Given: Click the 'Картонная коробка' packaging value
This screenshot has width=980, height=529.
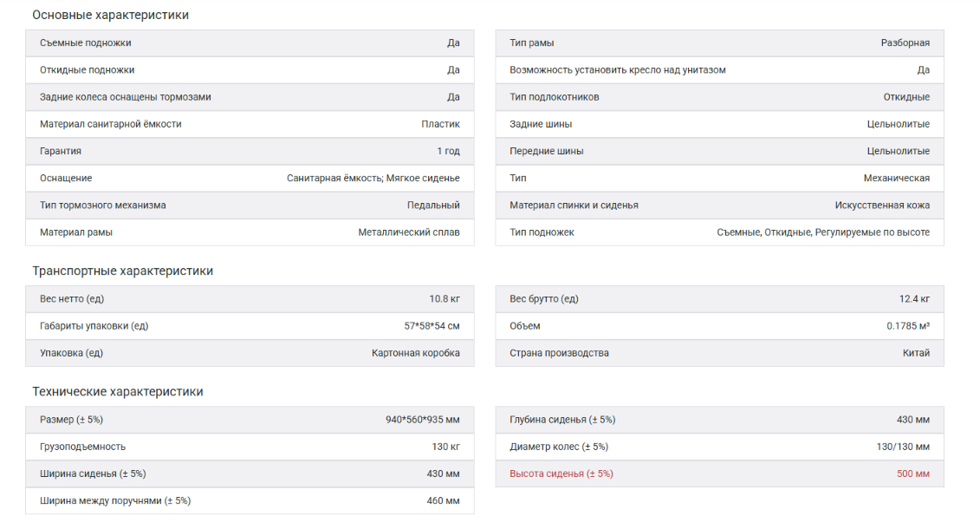Looking at the screenshot, I should (x=416, y=353).
